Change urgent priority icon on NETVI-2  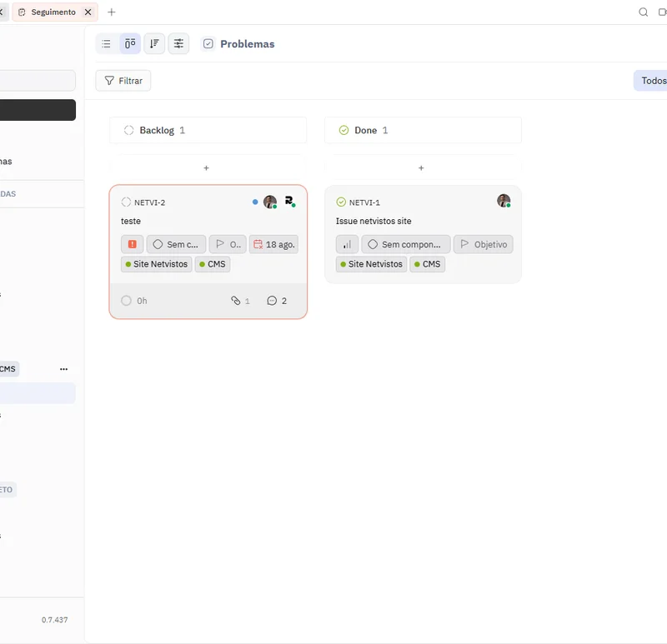point(133,244)
